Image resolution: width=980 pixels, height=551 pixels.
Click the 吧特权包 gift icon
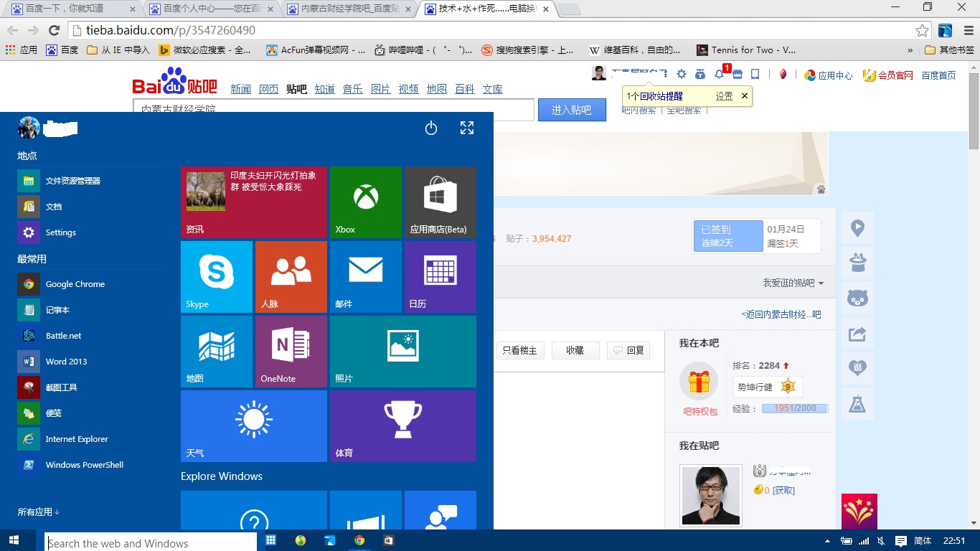[x=699, y=382]
